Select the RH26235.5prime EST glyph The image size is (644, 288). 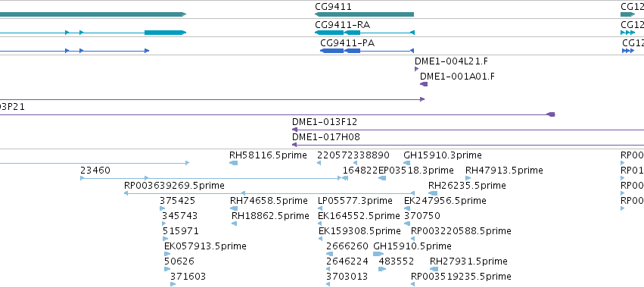pos(433,193)
